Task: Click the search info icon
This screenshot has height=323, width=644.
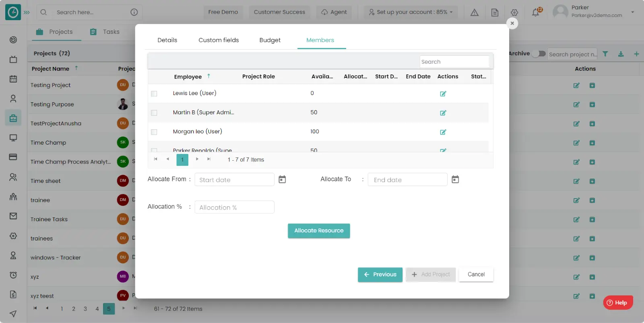Action: 134,12
